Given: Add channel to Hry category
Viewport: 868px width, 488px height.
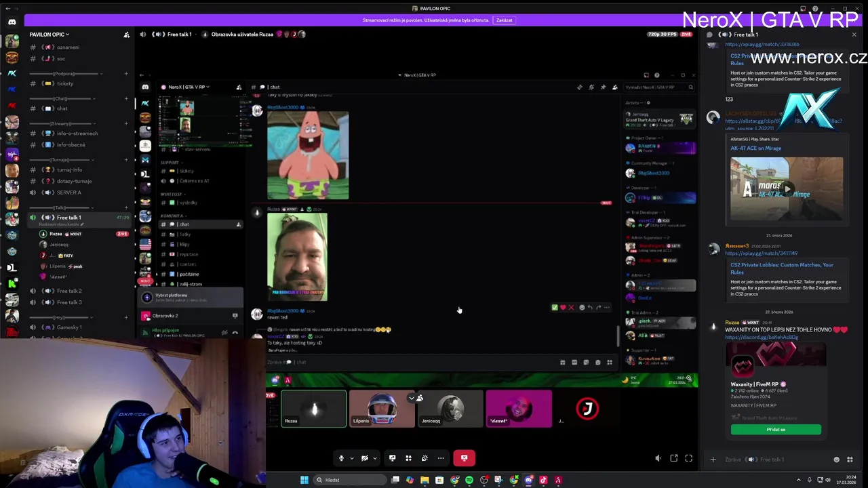Looking at the screenshot, I should coord(126,317).
